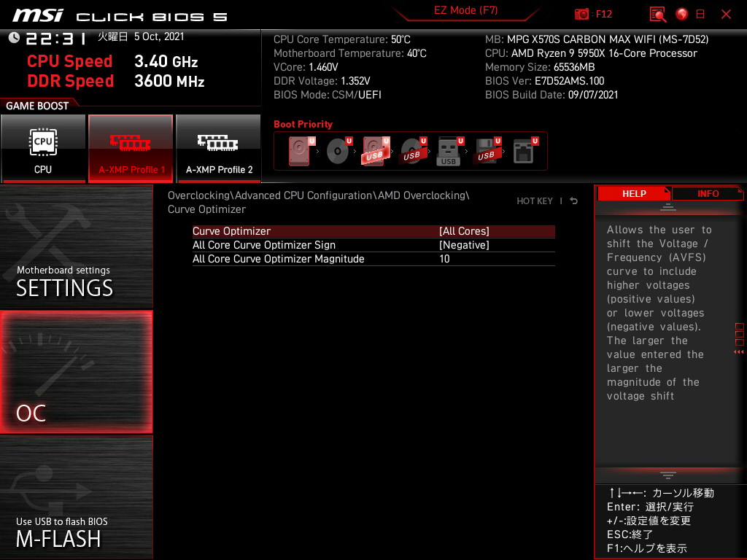Select the USB optical drive boot icon
This screenshot has height=560, width=747.
point(413,151)
